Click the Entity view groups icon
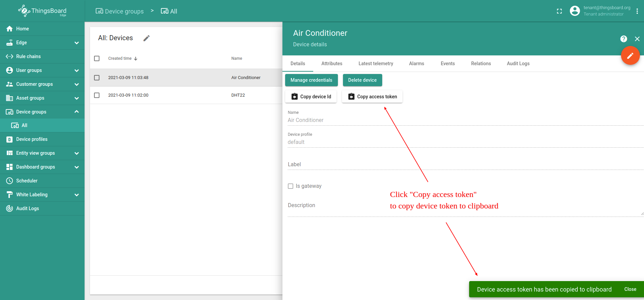Viewport: 644px width, 300px height. click(9, 153)
